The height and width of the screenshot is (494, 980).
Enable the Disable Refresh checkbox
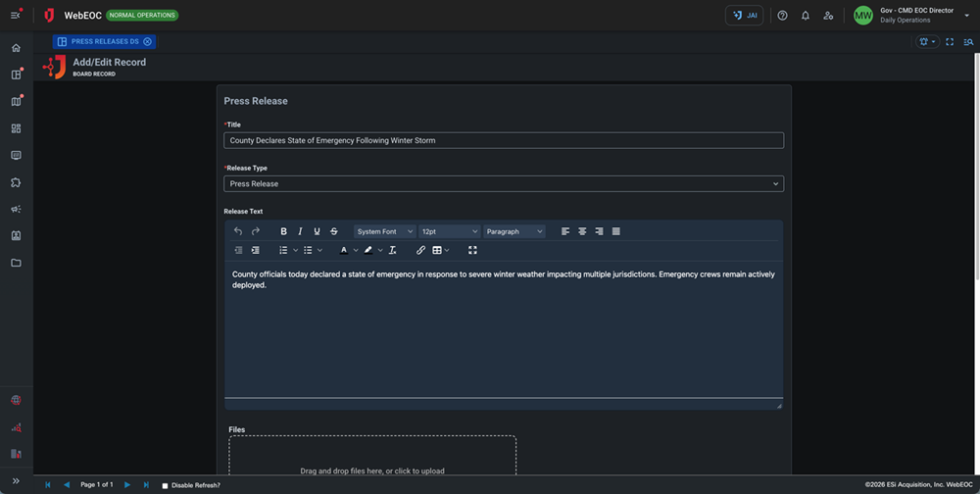[x=165, y=485]
